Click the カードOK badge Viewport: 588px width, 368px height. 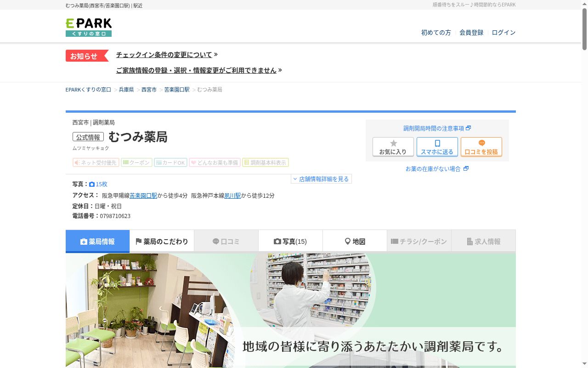coord(170,162)
